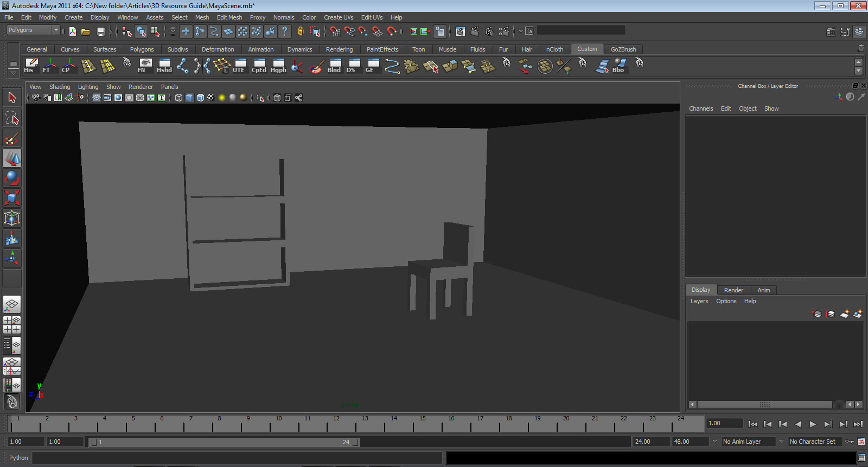868x467 pixels.
Task: Open the Edit Mesh menu
Action: coord(229,17)
